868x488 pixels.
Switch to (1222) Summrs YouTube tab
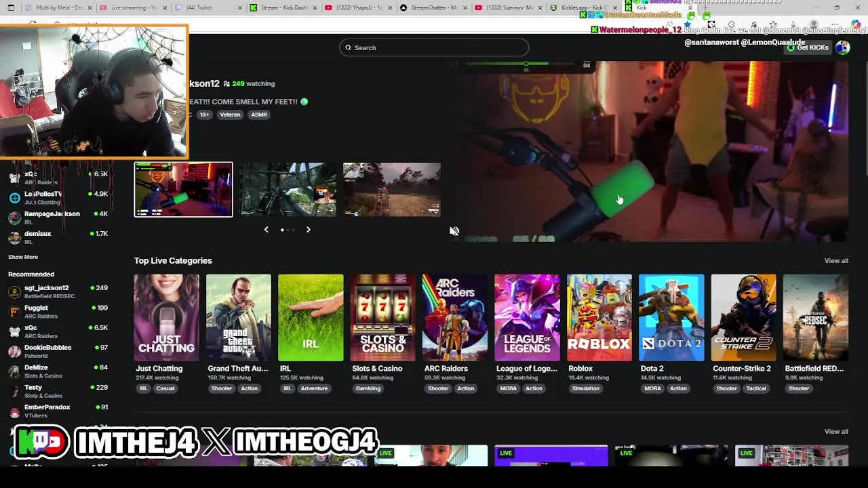tap(507, 7)
